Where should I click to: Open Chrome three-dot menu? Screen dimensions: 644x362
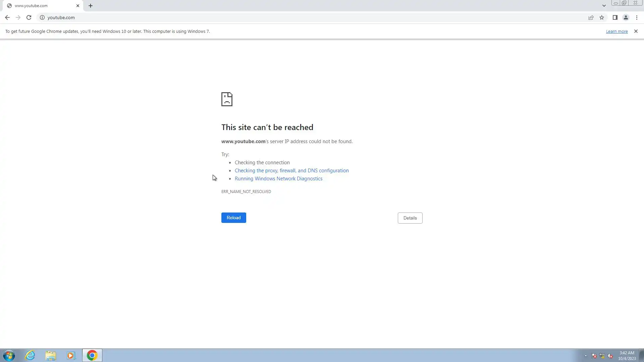[x=637, y=17]
